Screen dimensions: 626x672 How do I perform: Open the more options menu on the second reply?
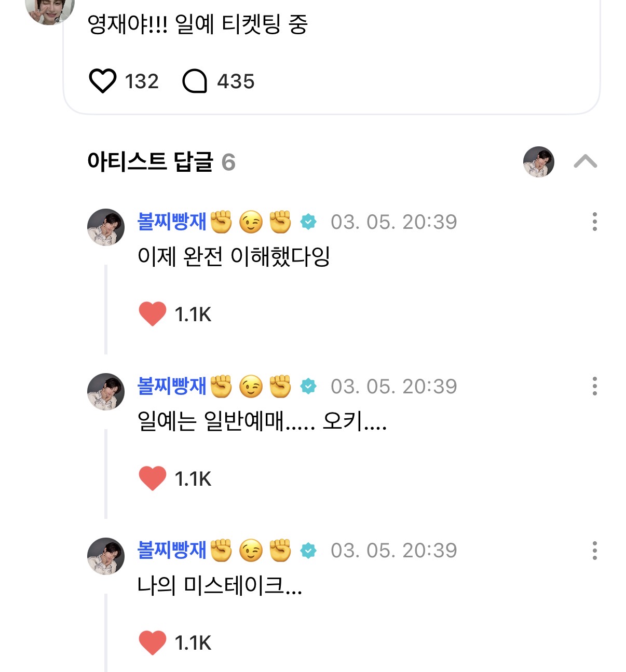594,386
